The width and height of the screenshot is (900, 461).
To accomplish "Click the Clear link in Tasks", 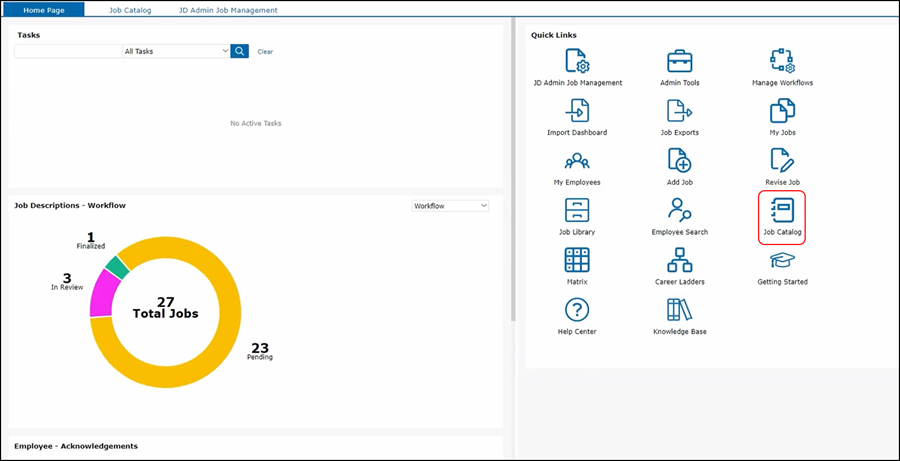I will click(265, 51).
